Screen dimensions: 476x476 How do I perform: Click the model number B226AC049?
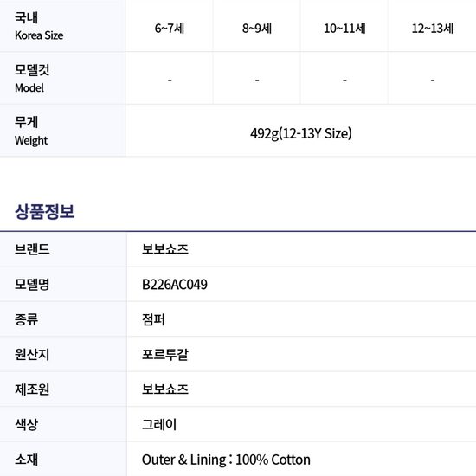tap(175, 285)
